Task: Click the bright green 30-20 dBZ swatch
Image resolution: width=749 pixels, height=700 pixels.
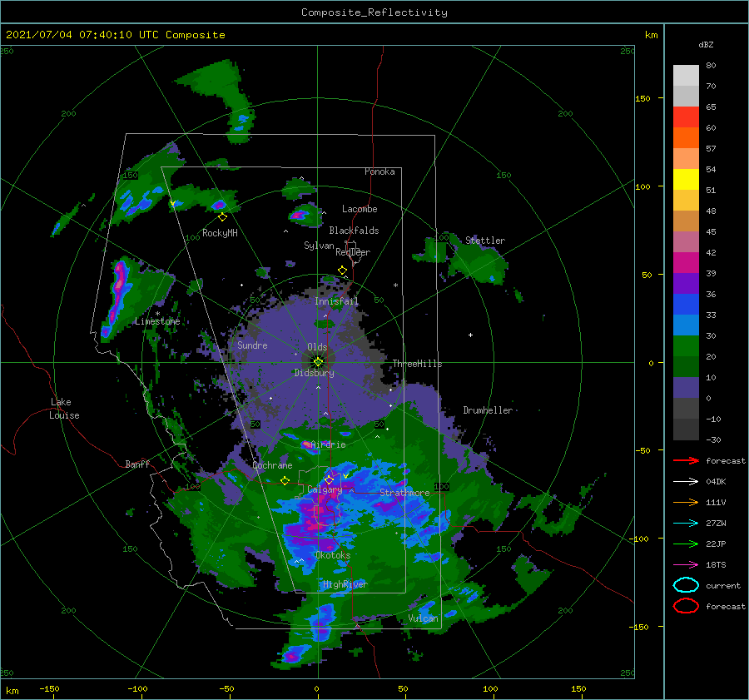Action: pyautogui.click(x=686, y=346)
